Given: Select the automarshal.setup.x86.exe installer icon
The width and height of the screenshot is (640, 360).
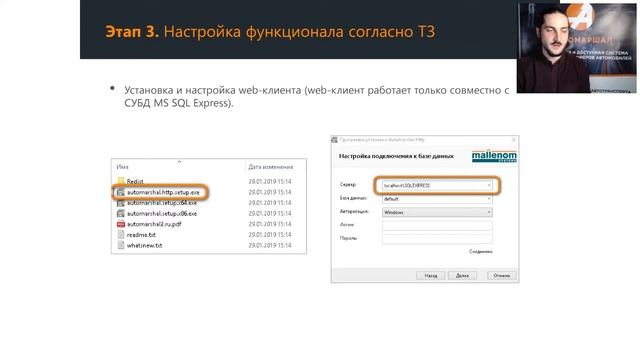Looking at the screenshot, I should pos(121,213).
